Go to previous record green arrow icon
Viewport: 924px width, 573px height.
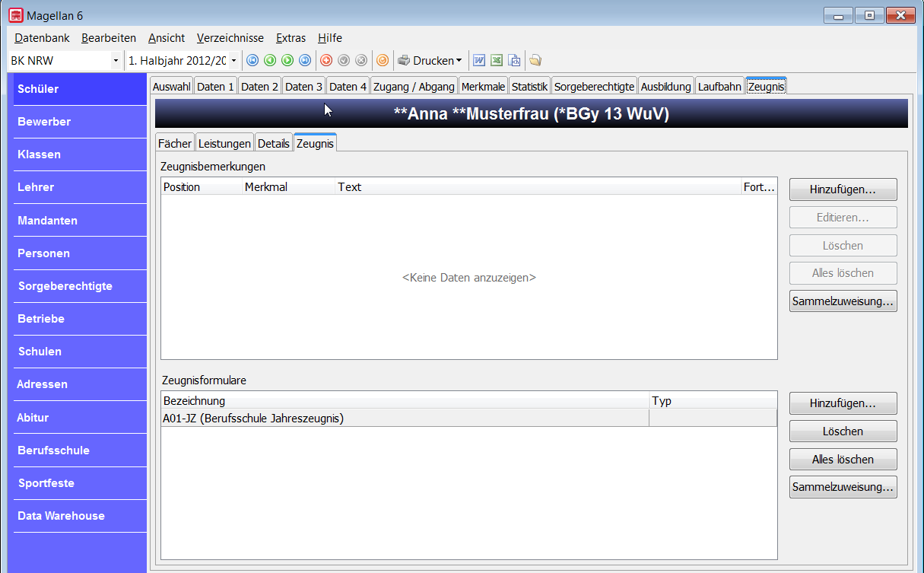click(x=270, y=60)
